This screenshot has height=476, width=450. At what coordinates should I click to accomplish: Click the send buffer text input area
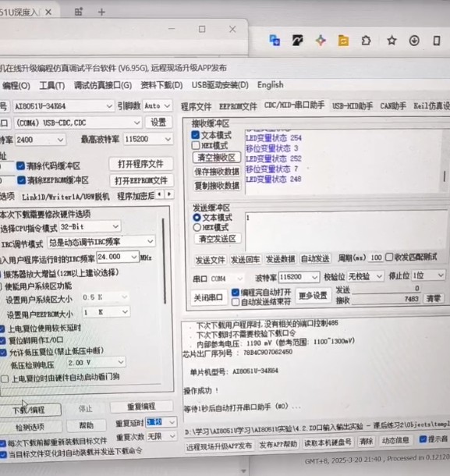point(346,230)
